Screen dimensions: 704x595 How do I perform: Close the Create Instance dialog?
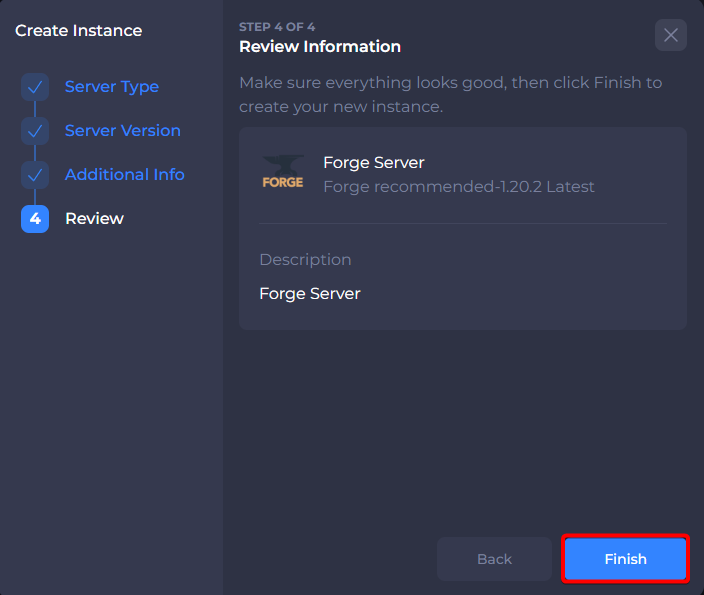point(670,35)
